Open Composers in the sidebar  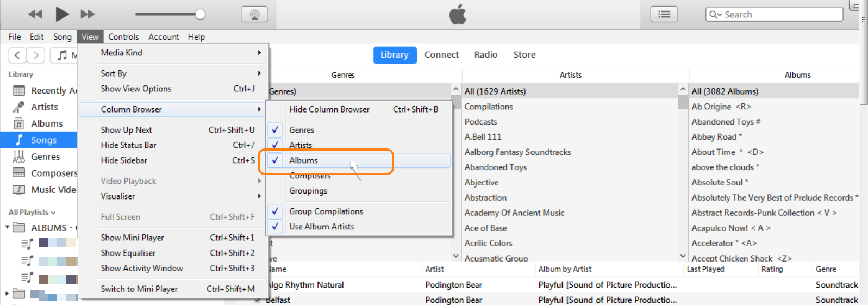(x=39, y=173)
